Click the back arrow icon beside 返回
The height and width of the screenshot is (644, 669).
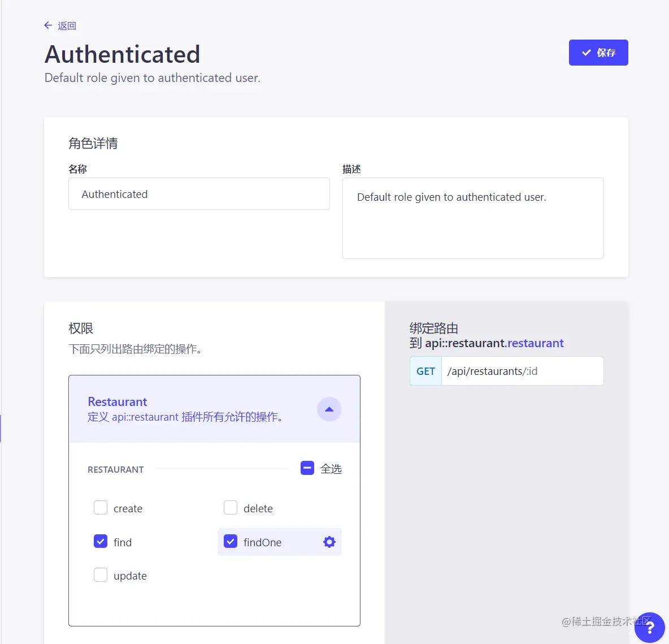click(48, 25)
